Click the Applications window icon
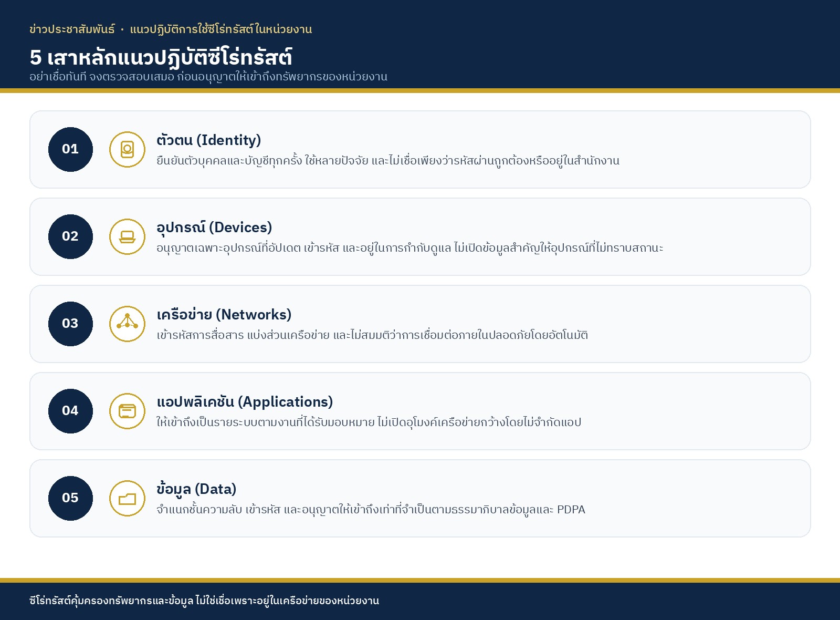Viewport: 840px width, 620px height. 127,411
